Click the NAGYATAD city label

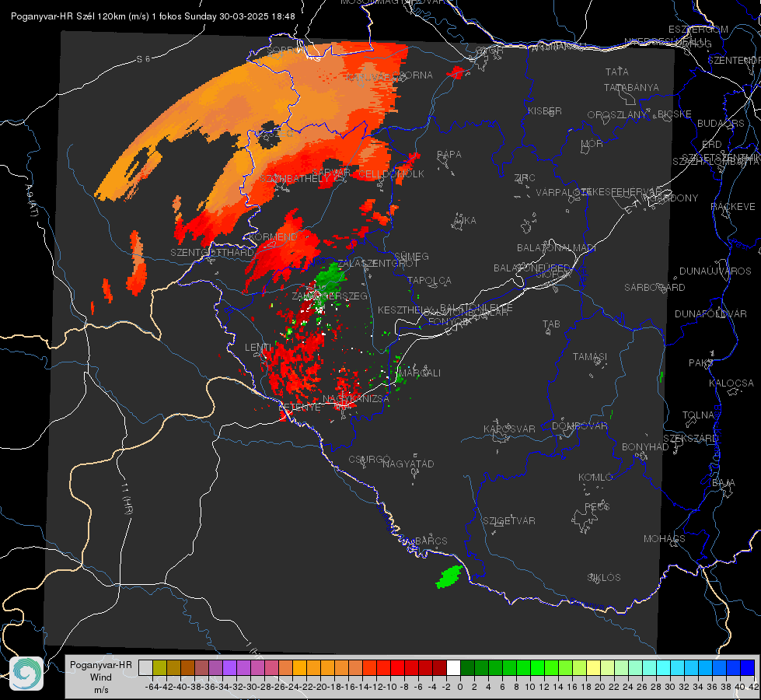point(408,464)
